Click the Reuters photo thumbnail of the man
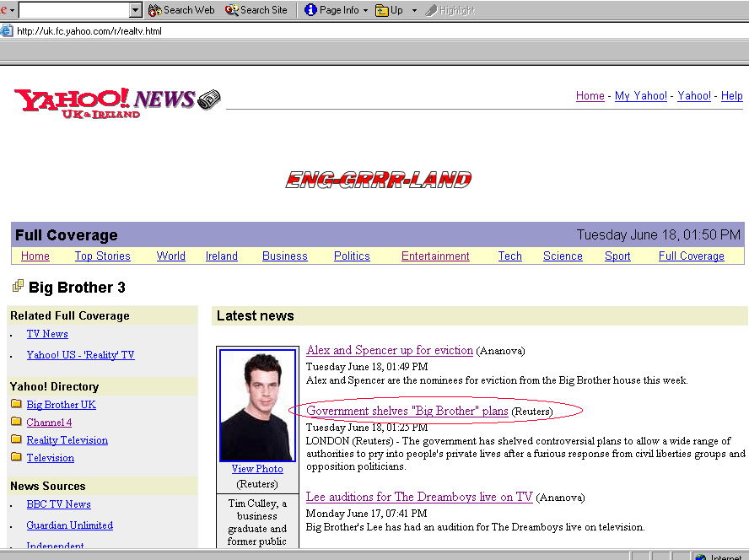749x560 pixels. tap(257, 405)
